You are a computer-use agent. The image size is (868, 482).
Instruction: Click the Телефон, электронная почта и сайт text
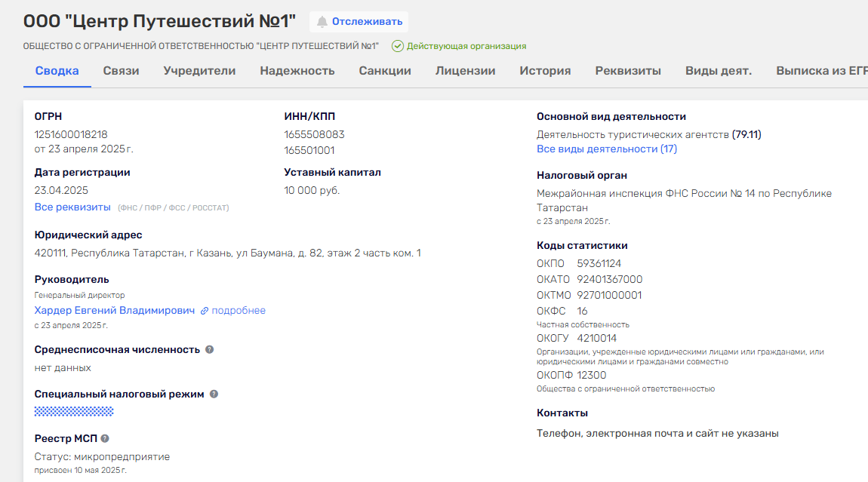(x=657, y=433)
